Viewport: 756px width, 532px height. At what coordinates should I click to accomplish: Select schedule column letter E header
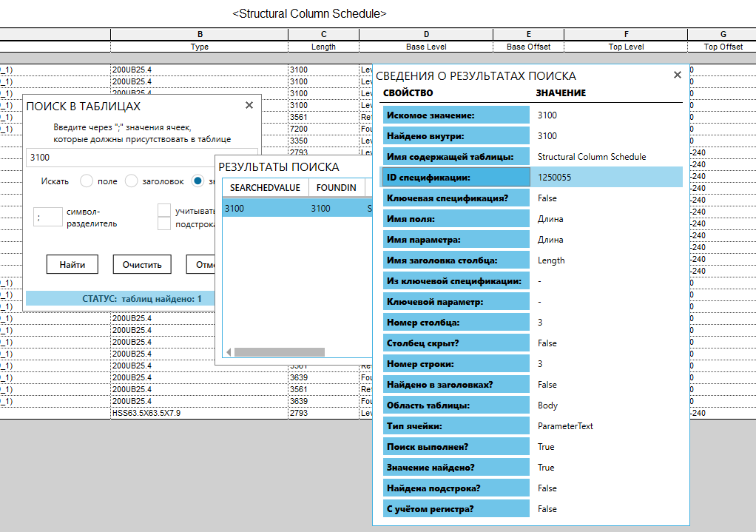pyautogui.click(x=528, y=34)
